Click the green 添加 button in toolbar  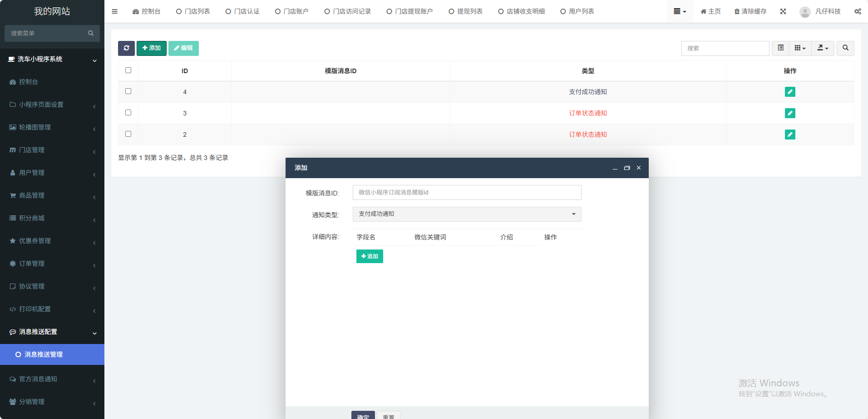click(x=151, y=48)
